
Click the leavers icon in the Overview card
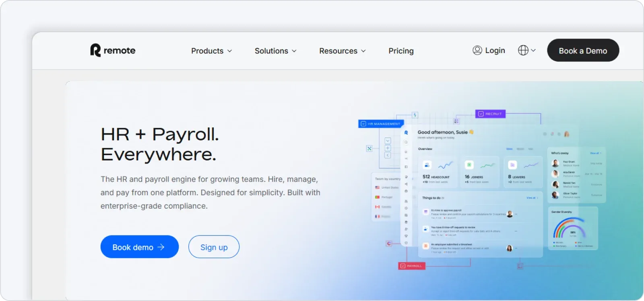coord(512,165)
